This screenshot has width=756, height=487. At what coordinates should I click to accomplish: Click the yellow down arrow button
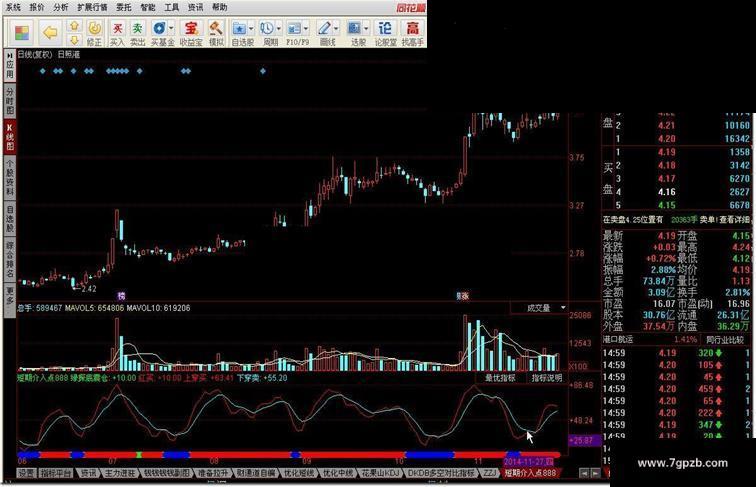[x=74, y=40]
